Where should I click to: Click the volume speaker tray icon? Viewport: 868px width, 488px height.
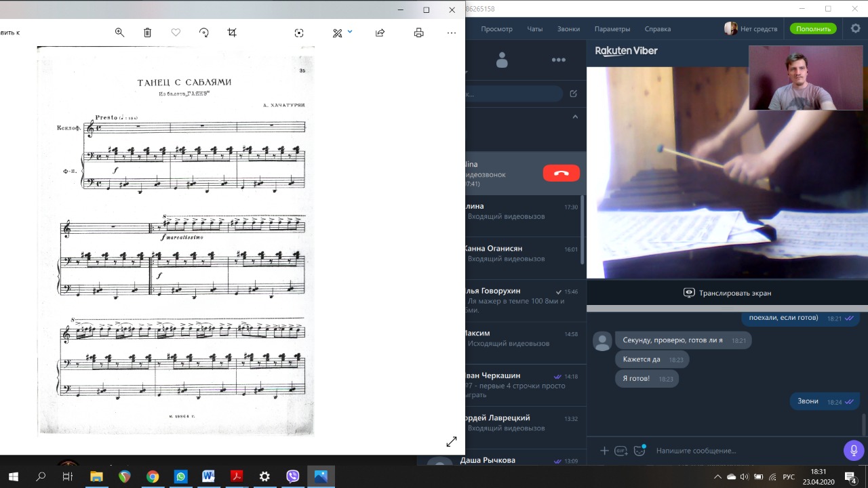click(745, 477)
